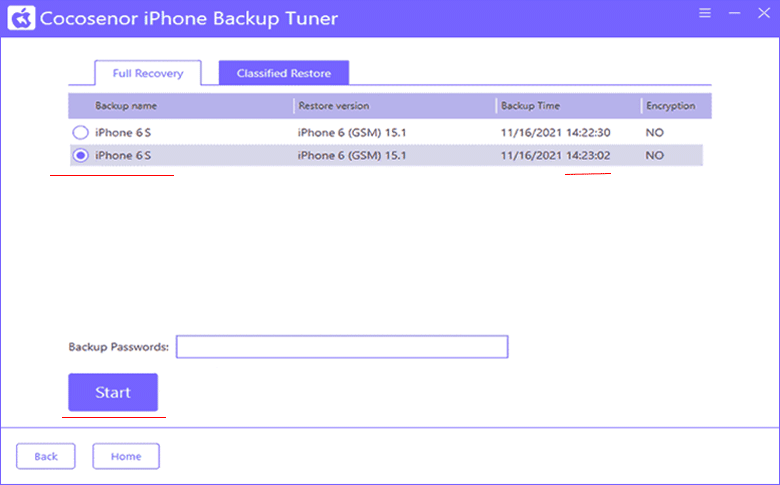Click the 'Cocosenor iPhone Backup Tuner' title text

tap(189, 18)
